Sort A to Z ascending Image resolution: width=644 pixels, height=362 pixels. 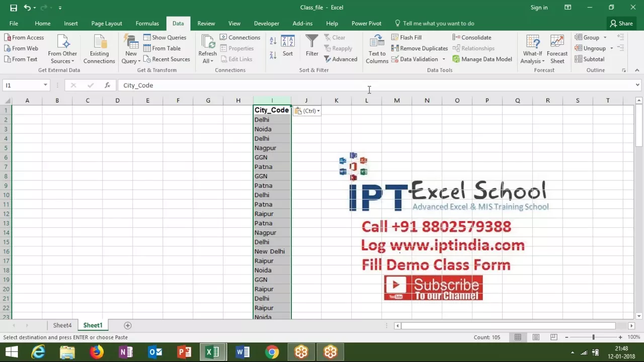click(273, 41)
